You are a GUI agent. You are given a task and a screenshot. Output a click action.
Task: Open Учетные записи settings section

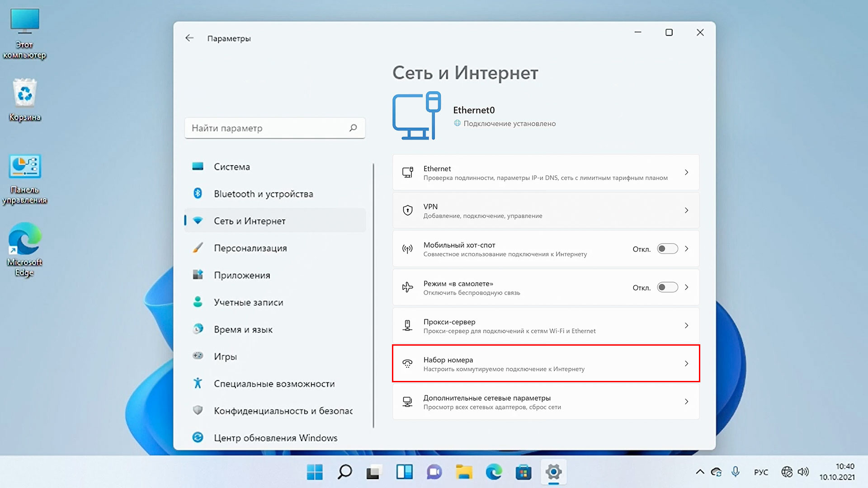click(x=248, y=302)
